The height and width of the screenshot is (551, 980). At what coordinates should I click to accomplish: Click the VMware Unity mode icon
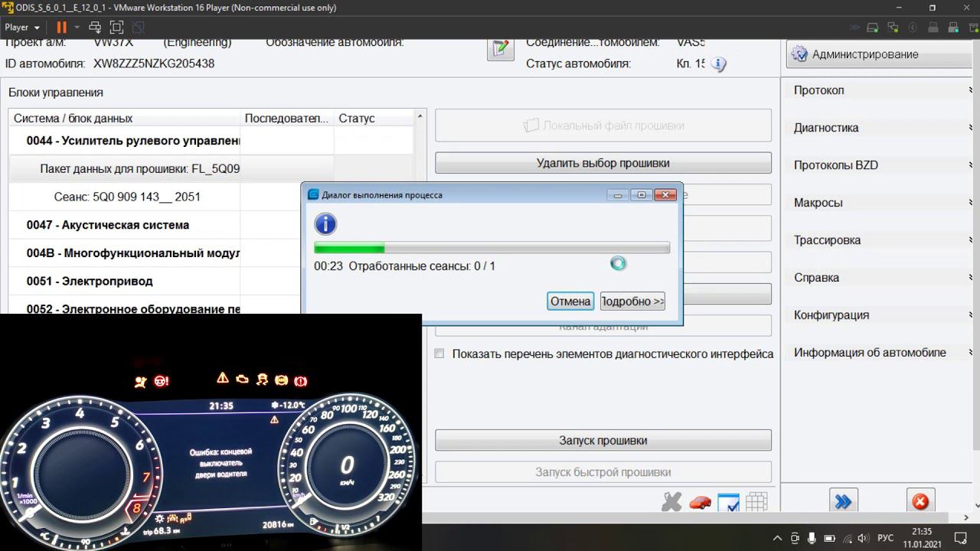tap(139, 28)
